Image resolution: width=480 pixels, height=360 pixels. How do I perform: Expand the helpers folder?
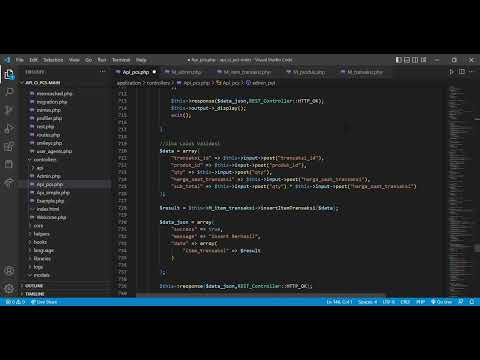pos(41,234)
